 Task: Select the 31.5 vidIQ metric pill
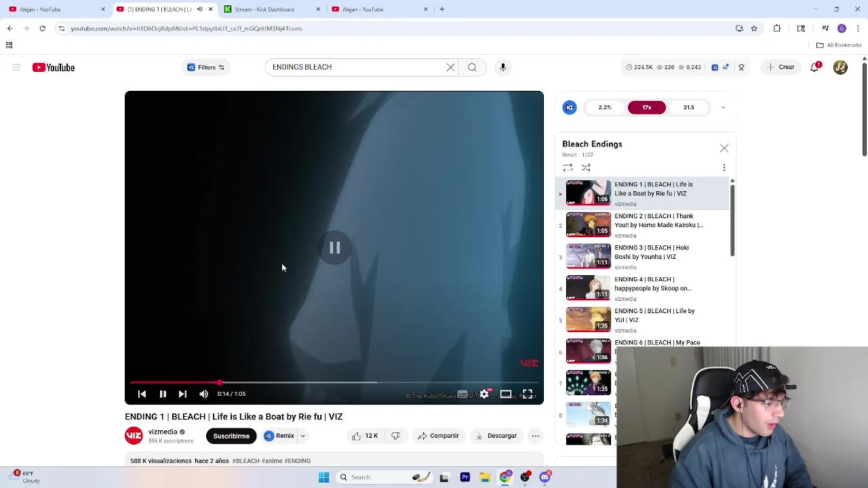(x=688, y=107)
